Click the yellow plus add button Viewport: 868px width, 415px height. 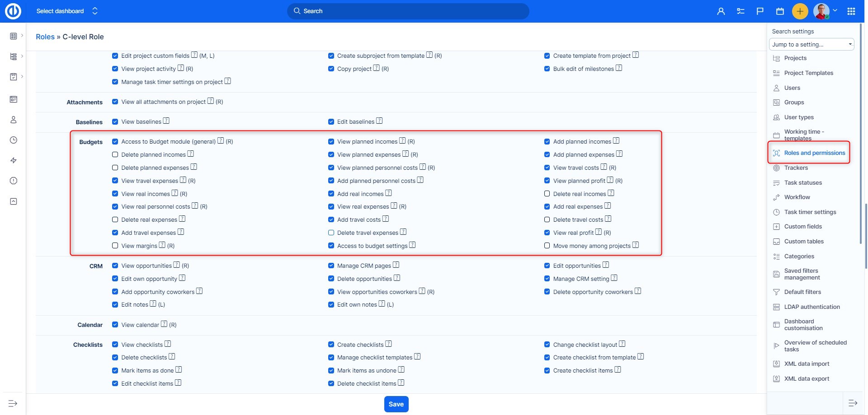(x=800, y=11)
